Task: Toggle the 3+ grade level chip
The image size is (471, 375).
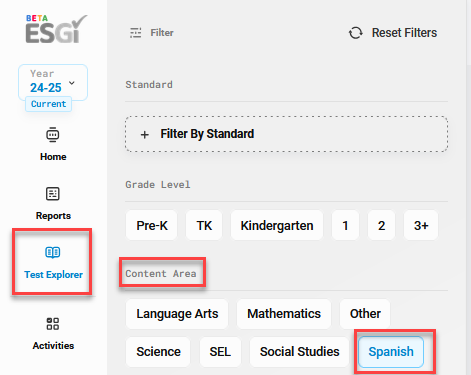Action: tap(421, 225)
